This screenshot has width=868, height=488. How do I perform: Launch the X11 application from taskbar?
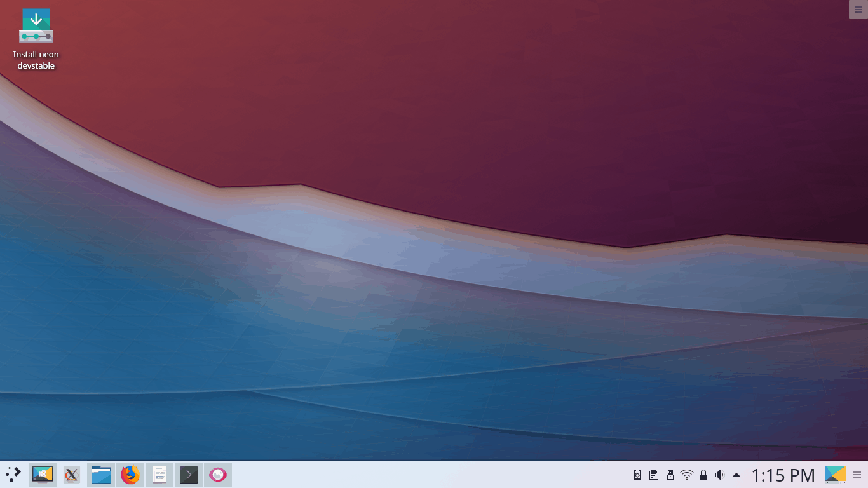pos(72,475)
